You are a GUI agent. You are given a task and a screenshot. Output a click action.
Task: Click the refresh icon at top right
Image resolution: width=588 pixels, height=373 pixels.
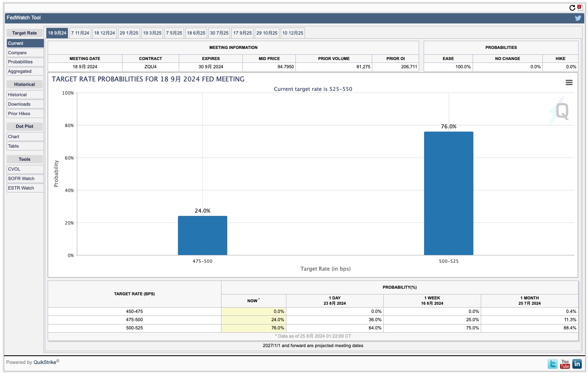[572, 8]
